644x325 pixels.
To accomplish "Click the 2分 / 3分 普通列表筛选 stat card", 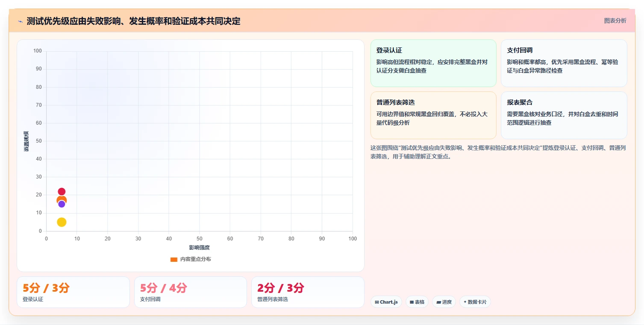I will tap(308, 292).
